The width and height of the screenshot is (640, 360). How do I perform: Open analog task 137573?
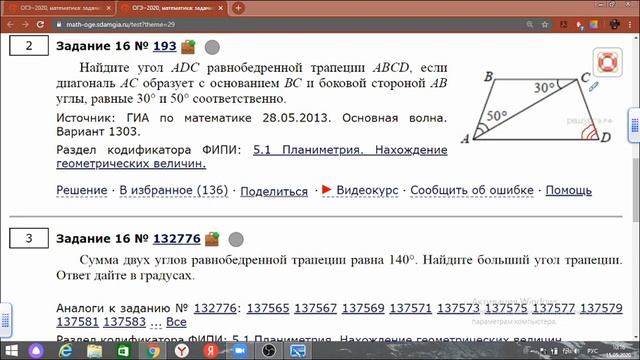(458, 308)
